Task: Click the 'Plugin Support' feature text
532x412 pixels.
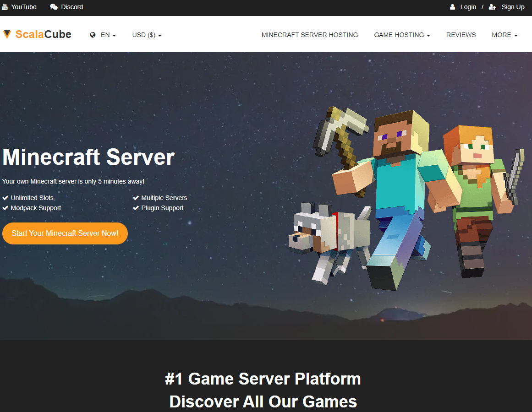Action: (162, 208)
